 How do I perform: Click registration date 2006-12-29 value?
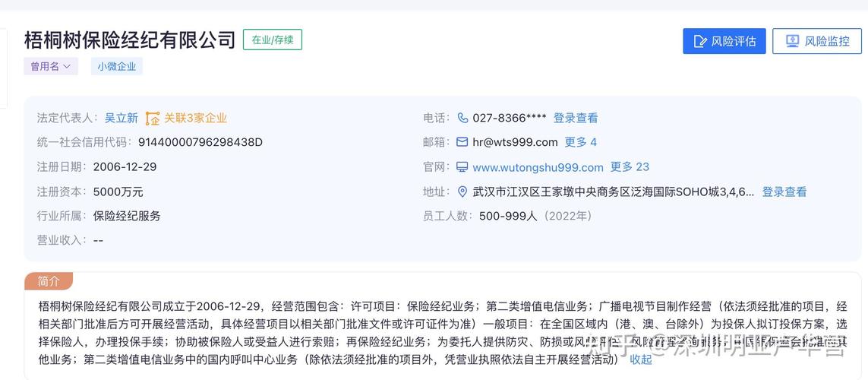click(125, 166)
